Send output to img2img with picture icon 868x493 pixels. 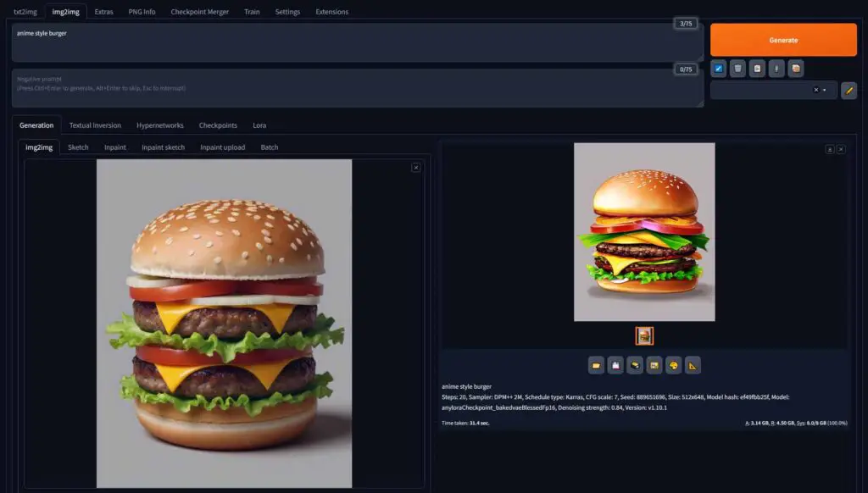pos(654,365)
